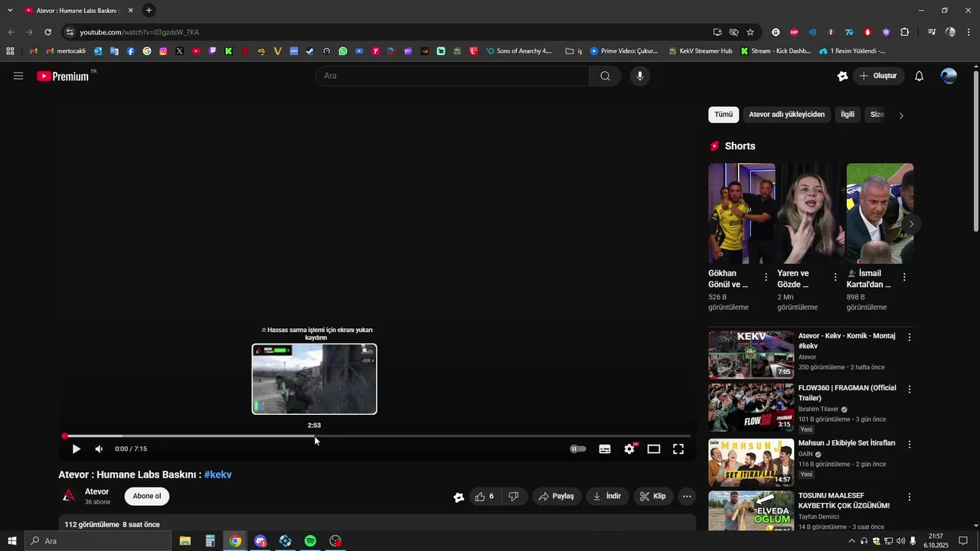Subscribe with the Abone ol button
The width and height of the screenshot is (980, 551).
coord(147,496)
